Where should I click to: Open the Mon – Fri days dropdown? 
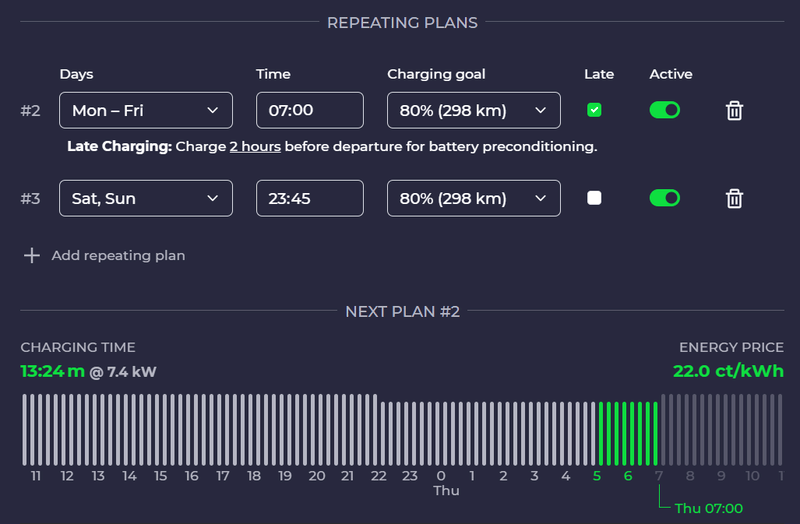pyautogui.click(x=146, y=110)
